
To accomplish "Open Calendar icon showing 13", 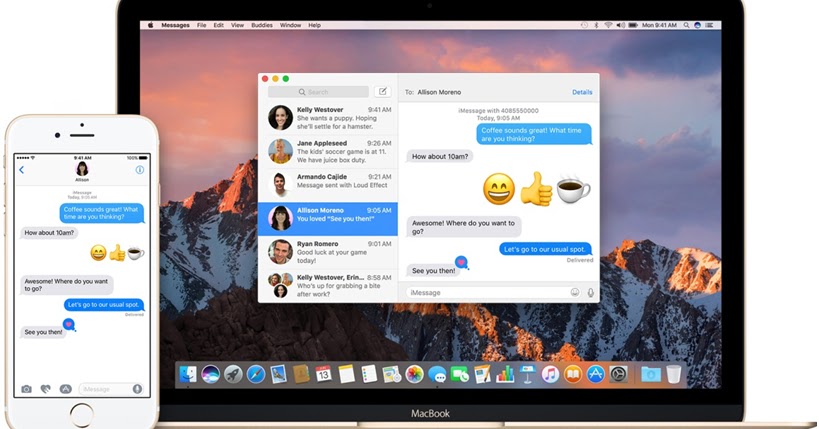I will (x=323, y=374).
